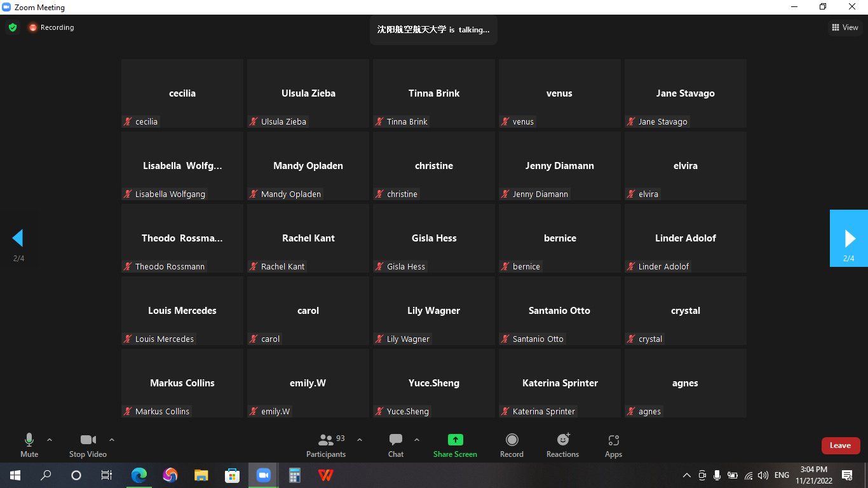Viewport: 868px width, 488px height.
Task: Open the Chat panel
Action: point(396,445)
